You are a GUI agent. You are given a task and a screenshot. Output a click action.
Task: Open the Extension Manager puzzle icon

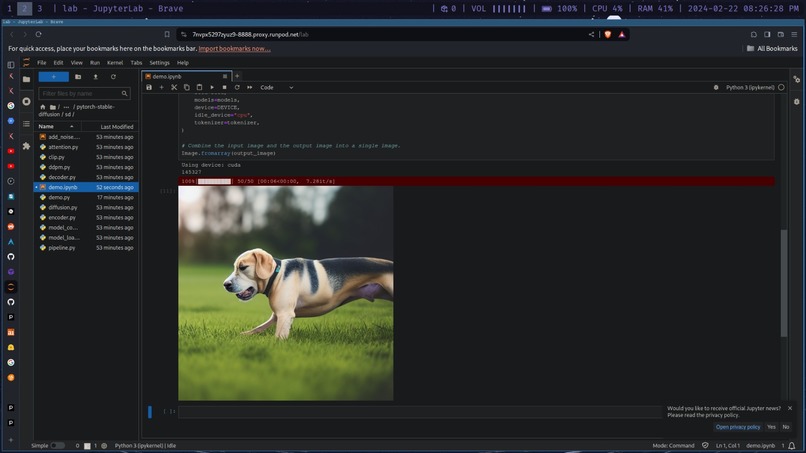pos(26,146)
